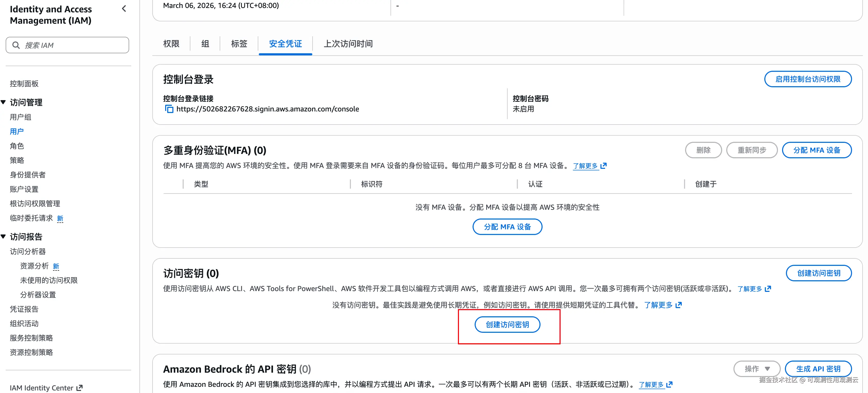The height and width of the screenshot is (393, 868).
Task: Collapse the 访问报告 section triangle
Action: [3, 236]
